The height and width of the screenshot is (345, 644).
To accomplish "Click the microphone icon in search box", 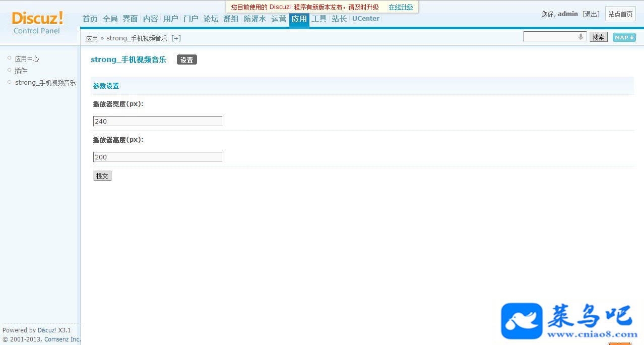I will point(581,37).
